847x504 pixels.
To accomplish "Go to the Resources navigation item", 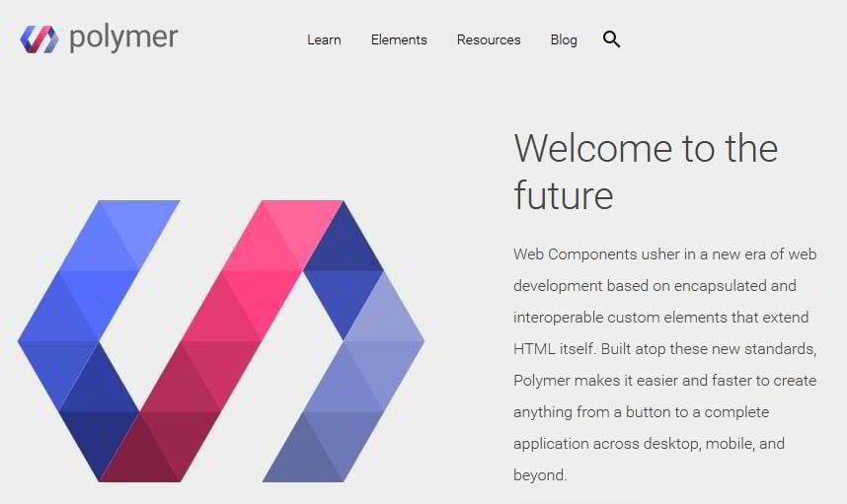I will tap(489, 39).
